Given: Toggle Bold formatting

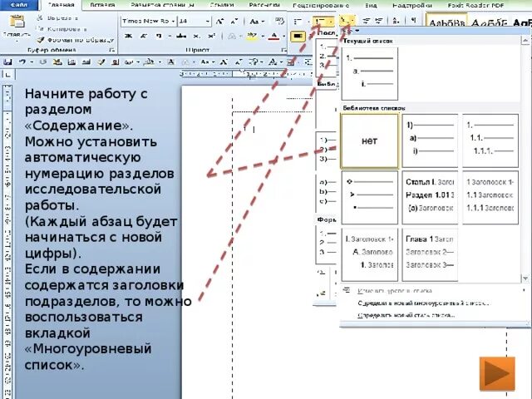Looking at the screenshot, I should pyautogui.click(x=129, y=36).
